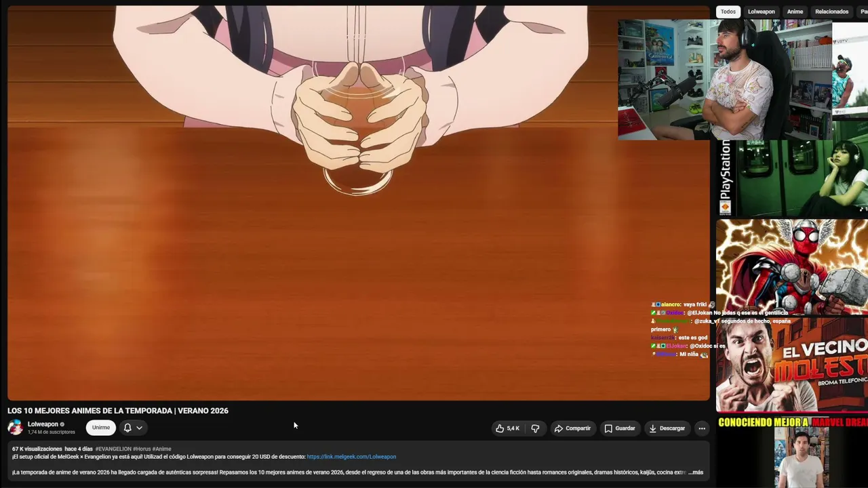
Task: Click the verified badge beside Lolweapon
Action: click(62, 424)
